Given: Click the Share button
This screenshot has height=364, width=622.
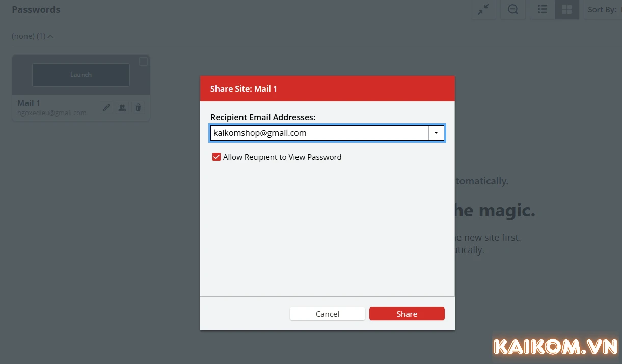Looking at the screenshot, I should point(407,314).
